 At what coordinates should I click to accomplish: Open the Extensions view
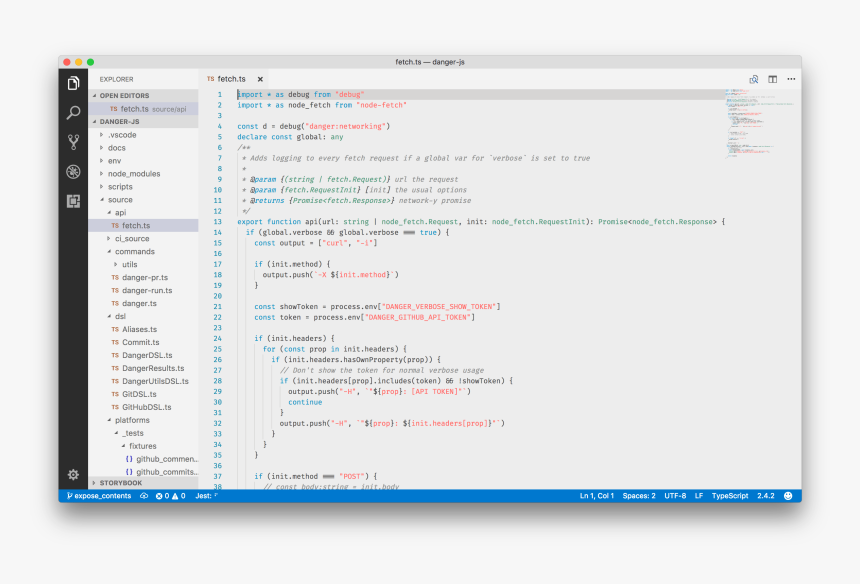point(73,201)
